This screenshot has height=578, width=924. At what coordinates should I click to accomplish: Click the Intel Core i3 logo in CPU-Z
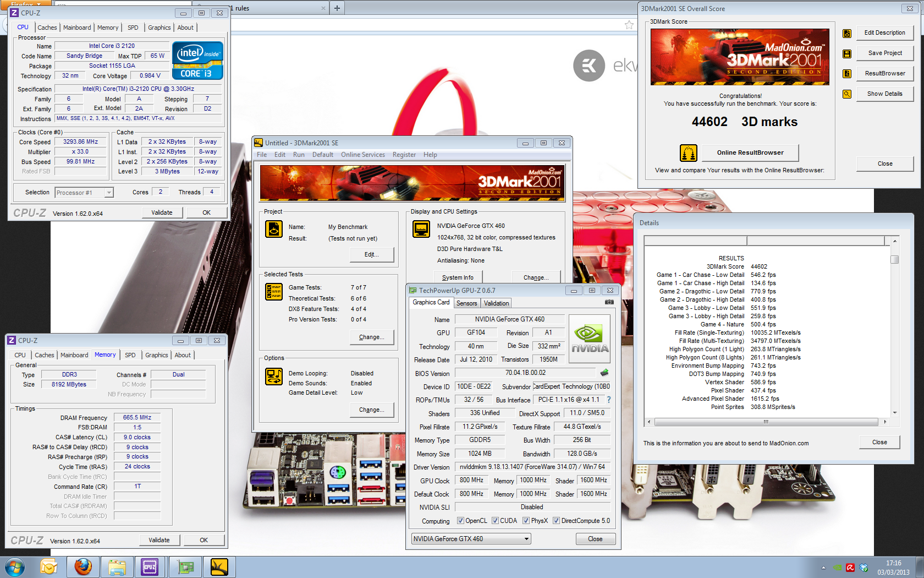point(197,61)
